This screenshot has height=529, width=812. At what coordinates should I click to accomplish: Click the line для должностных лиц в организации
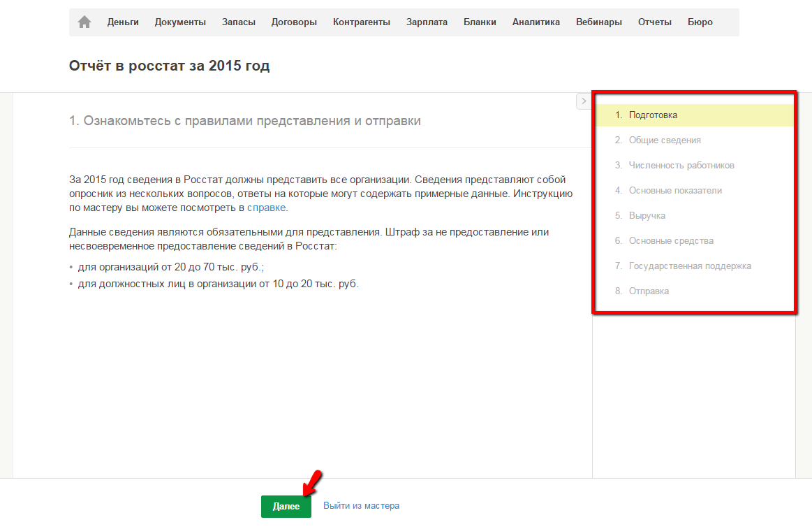tap(218, 284)
